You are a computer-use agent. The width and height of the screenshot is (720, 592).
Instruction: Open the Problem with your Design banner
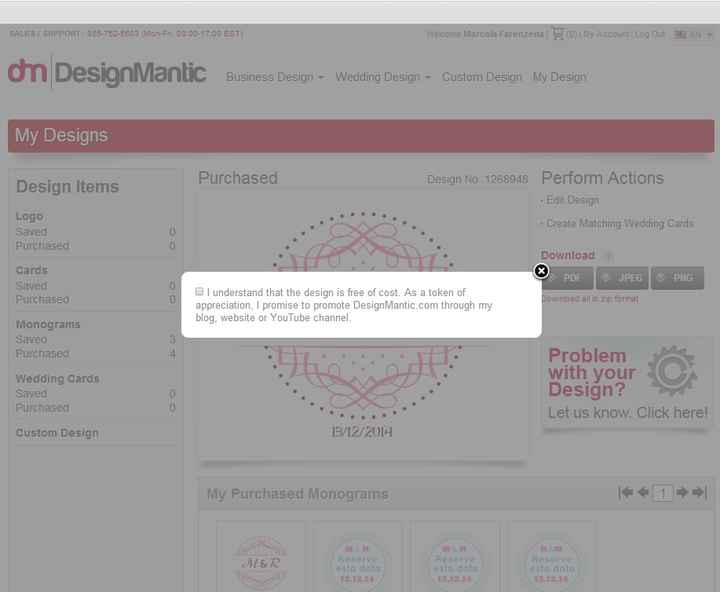click(x=627, y=383)
